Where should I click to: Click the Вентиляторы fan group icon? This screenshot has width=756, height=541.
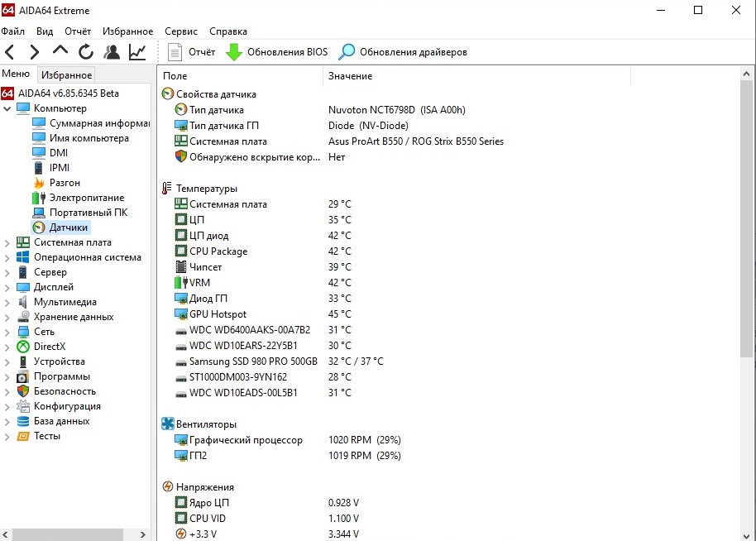pyautogui.click(x=167, y=424)
